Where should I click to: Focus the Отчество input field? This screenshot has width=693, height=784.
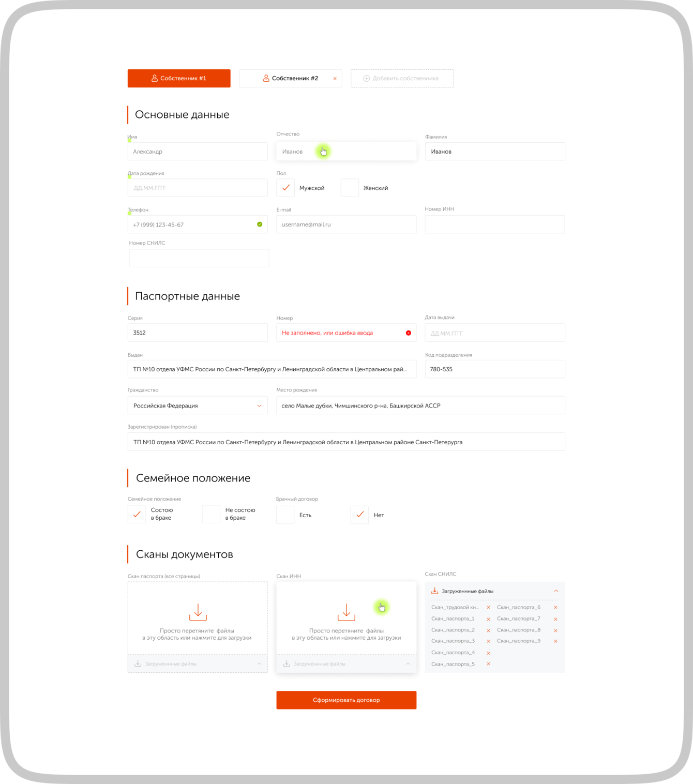(346, 152)
